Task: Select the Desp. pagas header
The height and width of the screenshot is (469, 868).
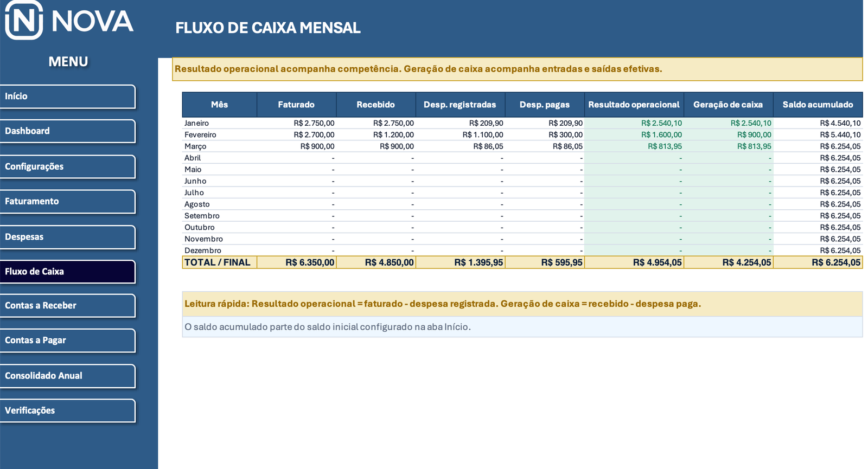Action: pyautogui.click(x=545, y=105)
